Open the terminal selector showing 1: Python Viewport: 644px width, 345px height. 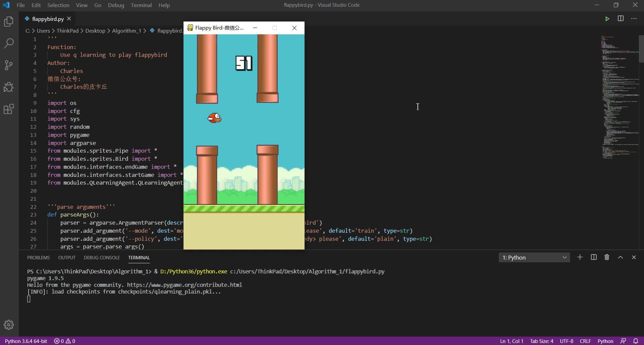[x=534, y=257]
